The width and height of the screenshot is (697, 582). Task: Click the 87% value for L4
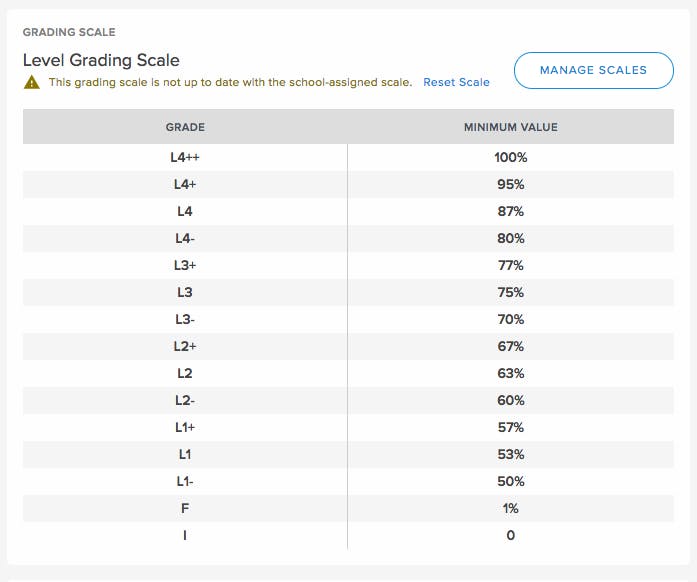point(511,212)
